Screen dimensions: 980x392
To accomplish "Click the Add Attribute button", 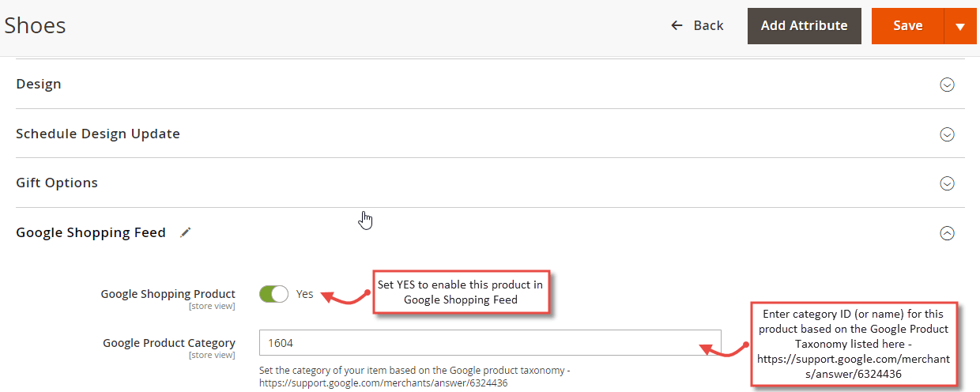I will pos(804,26).
